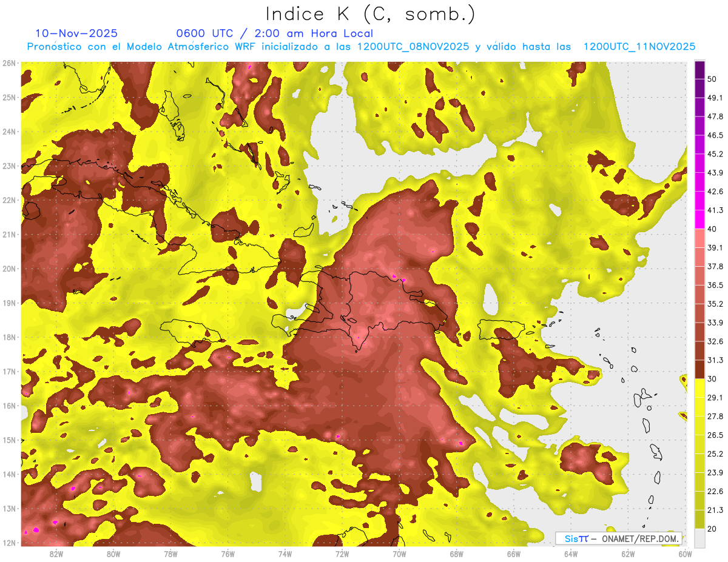The width and height of the screenshot is (728, 562).
Task: Pick the 80W longitude label
Action: 113,554
